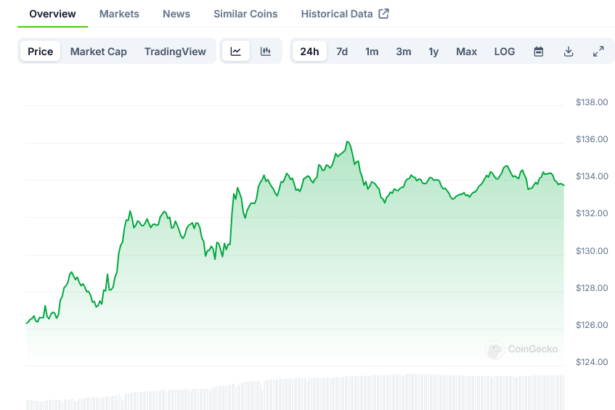Select the 24h time range

pos(310,52)
